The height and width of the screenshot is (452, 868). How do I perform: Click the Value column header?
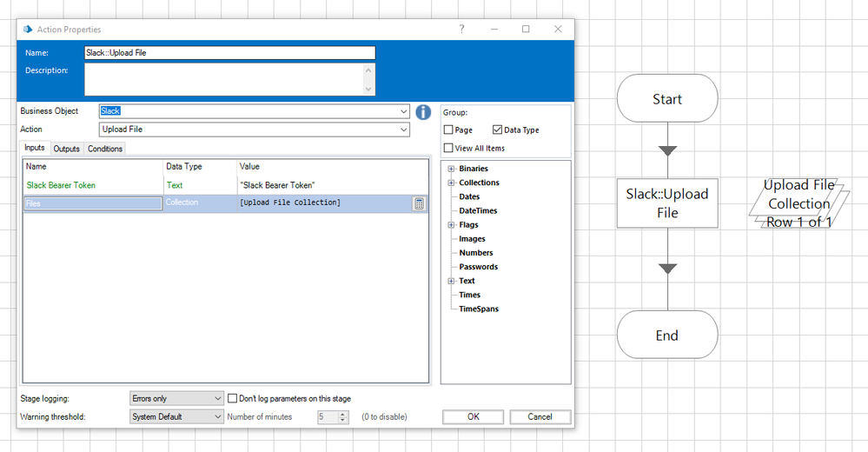click(x=332, y=166)
